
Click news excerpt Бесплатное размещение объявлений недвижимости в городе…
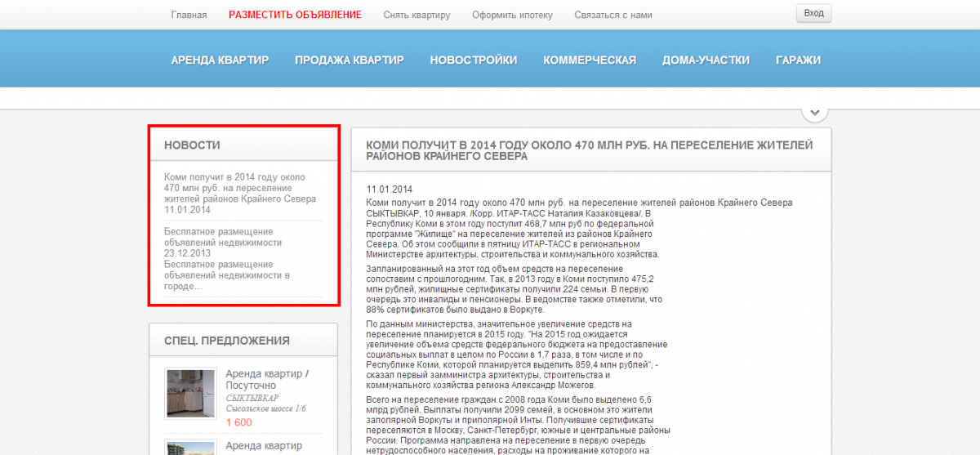point(227,275)
